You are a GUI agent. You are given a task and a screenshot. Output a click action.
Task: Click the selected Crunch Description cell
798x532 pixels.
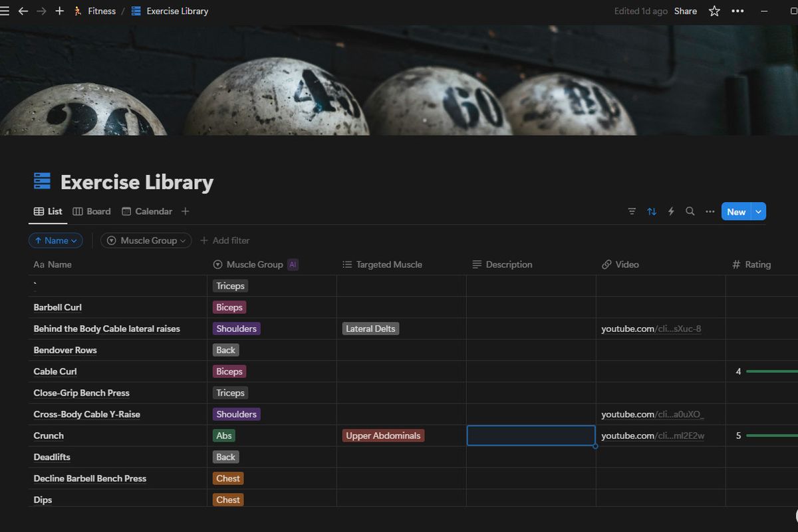[x=531, y=436]
